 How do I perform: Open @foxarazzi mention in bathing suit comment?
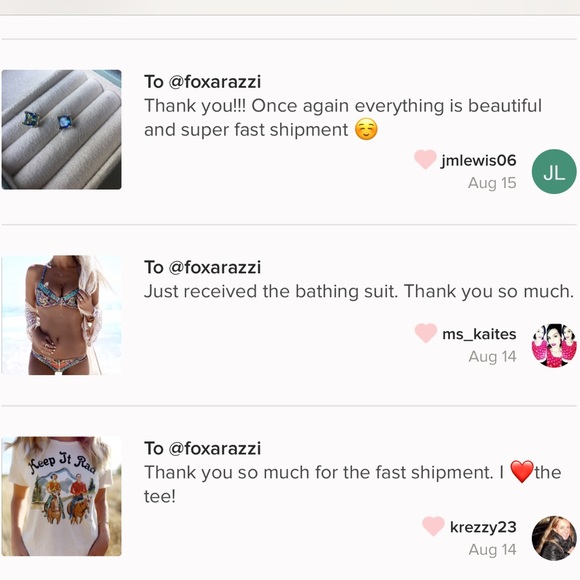(215, 267)
